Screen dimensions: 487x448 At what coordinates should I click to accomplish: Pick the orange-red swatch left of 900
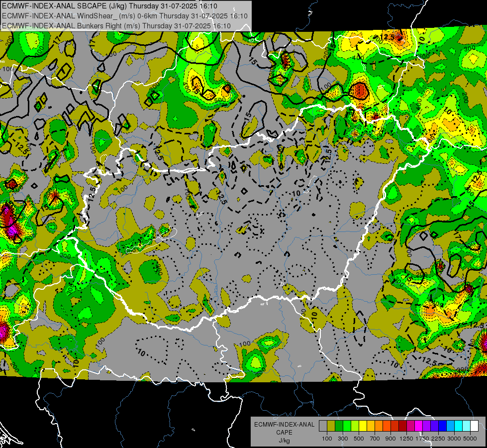tap(387, 426)
